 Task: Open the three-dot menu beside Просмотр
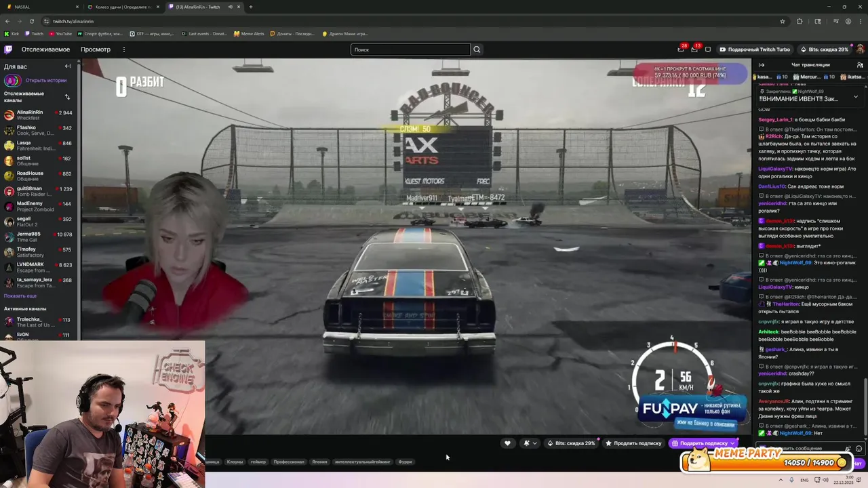123,49
